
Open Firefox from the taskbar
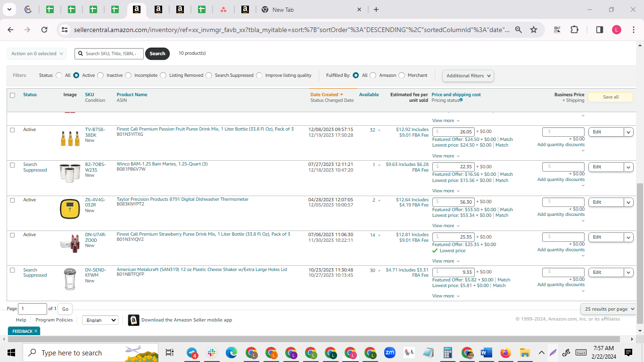pos(505,353)
